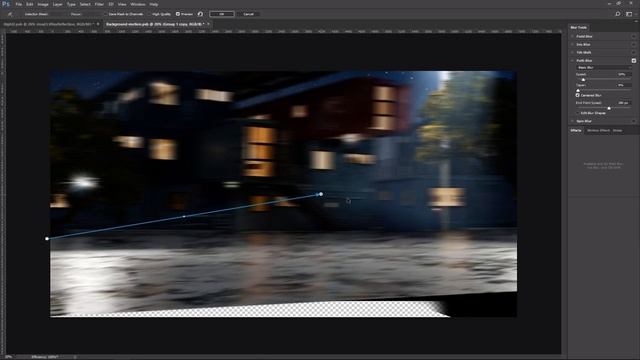This screenshot has height=360, width=640.
Task: Select the Background-motion.psb document tab
Action: click(155, 24)
